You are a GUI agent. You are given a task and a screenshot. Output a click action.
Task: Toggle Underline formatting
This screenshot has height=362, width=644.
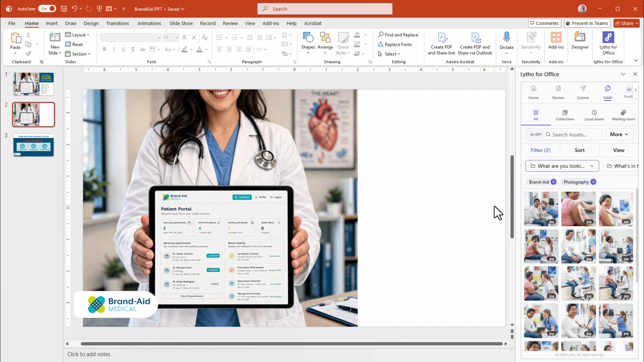coord(123,49)
